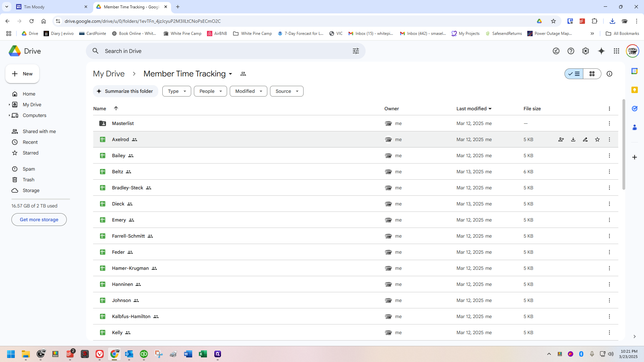Switch to grid layout view
Image resolution: width=644 pixels, height=362 pixels.
[592, 74]
